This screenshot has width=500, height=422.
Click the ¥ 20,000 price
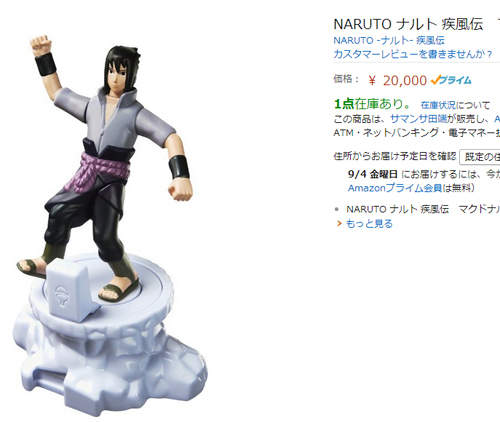point(397,80)
